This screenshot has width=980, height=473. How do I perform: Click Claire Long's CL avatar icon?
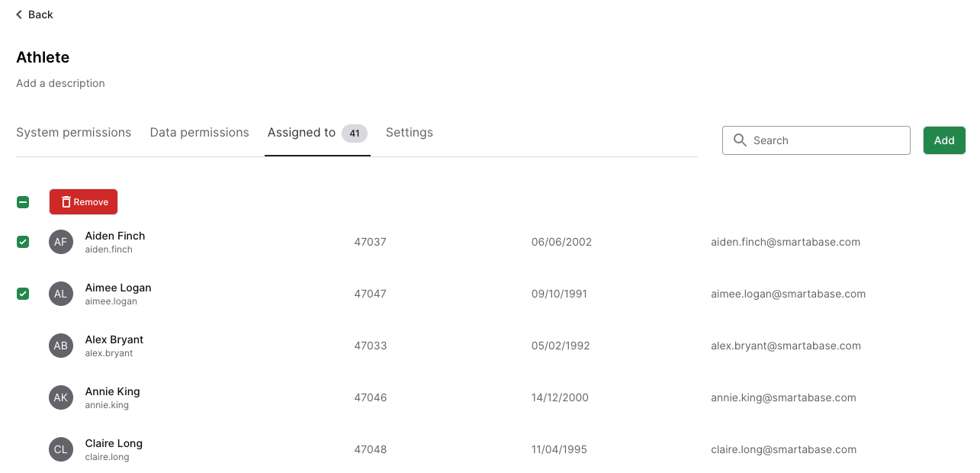tap(61, 449)
